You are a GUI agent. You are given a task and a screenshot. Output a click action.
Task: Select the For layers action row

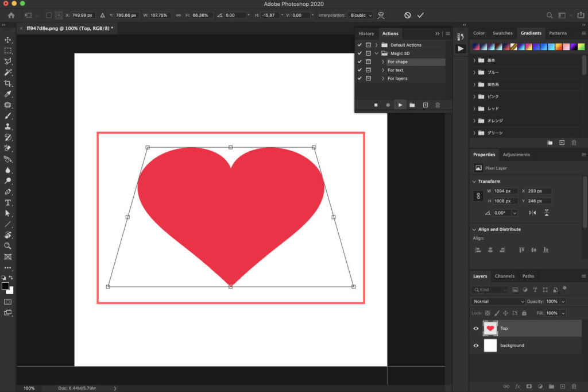[x=400, y=79]
